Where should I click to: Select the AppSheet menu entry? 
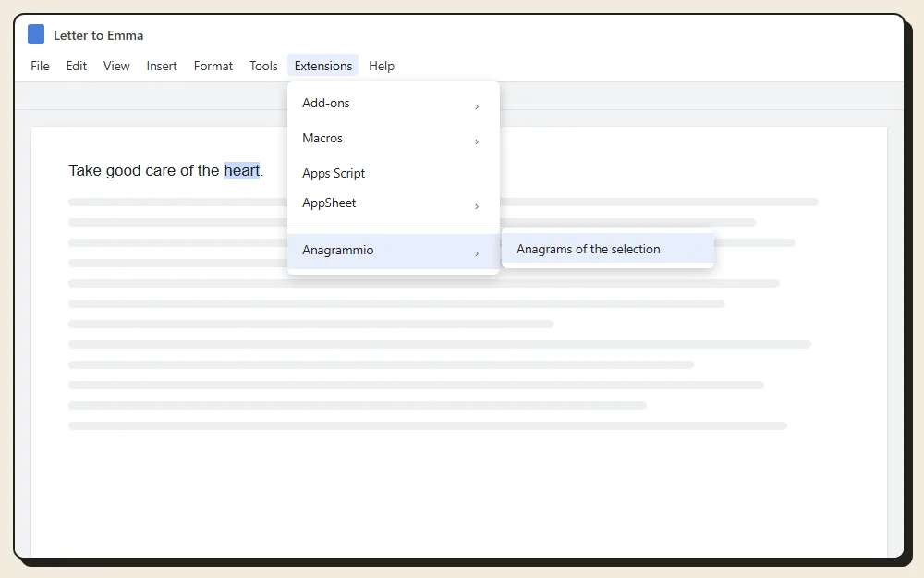pos(393,203)
